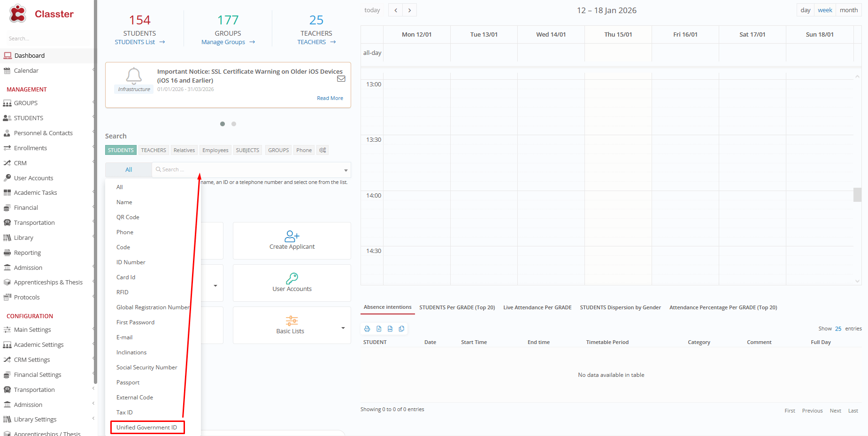Click the envelope icon in the notice
Screen dimensions: 868x436
coord(341,79)
